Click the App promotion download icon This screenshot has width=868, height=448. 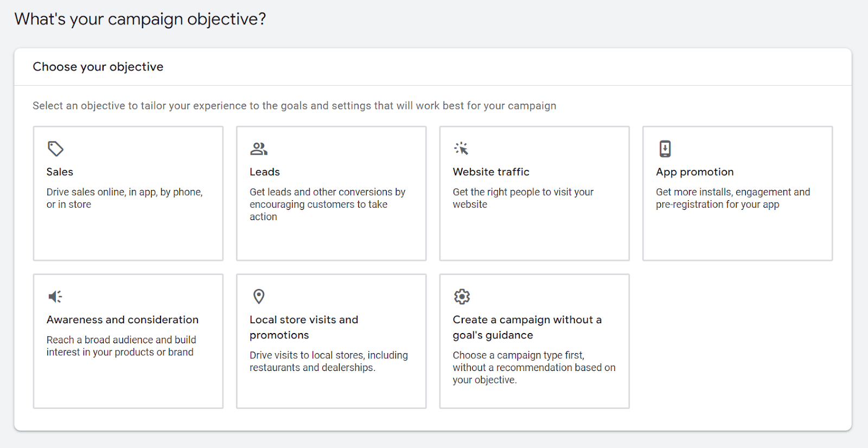click(x=664, y=148)
